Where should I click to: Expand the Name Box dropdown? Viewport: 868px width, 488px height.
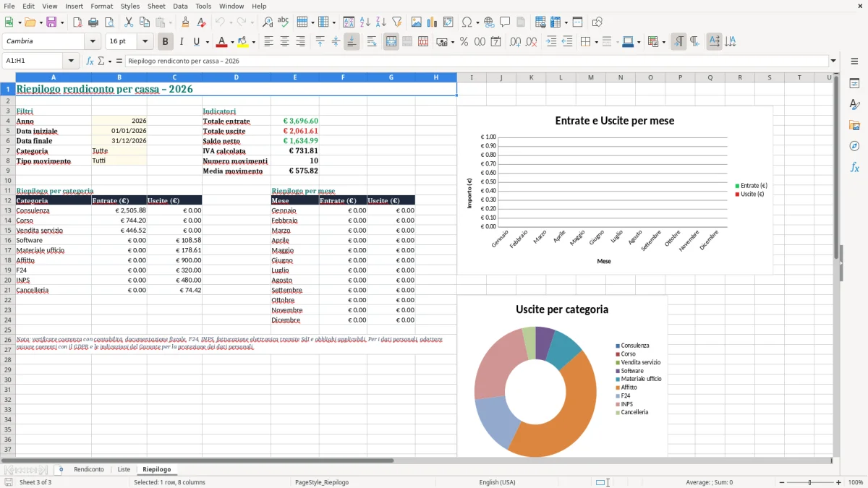71,61
